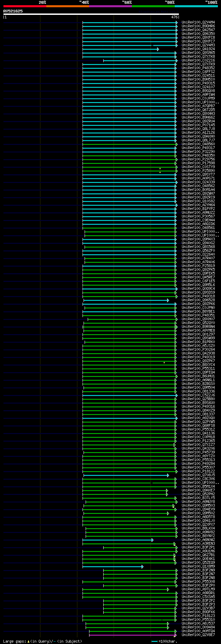Select hit UniRef100_Q41924
221x644 pixels.
click(x=198, y=49)
